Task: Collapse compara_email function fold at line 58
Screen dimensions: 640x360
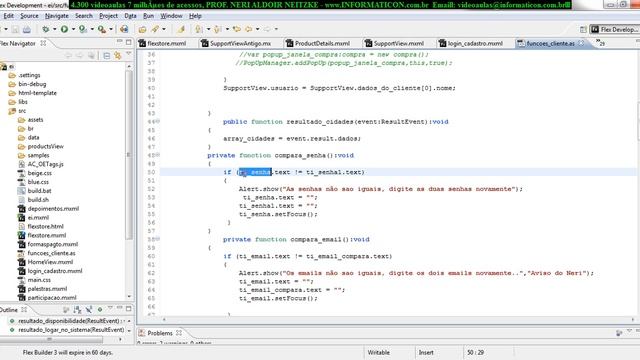Action: click(x=158, y=239)
